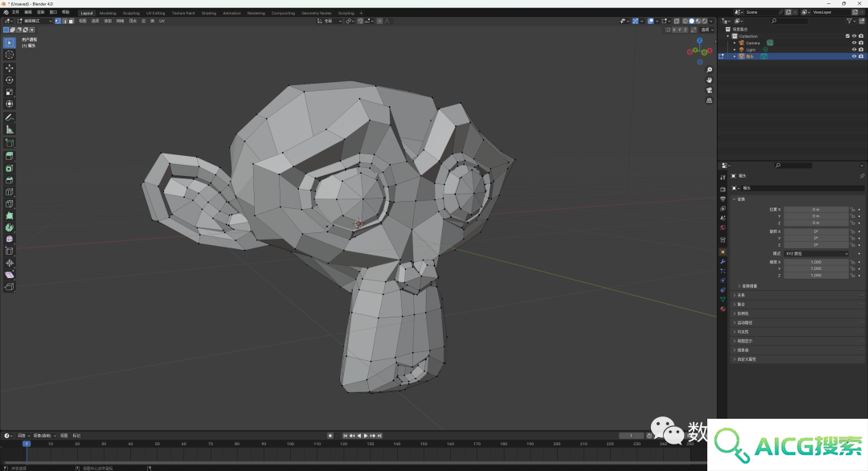The height and width of the screenshot is (471, 868).
Task: Click the current frame number field
Action: pyautogui.click(x=631, y=436)
